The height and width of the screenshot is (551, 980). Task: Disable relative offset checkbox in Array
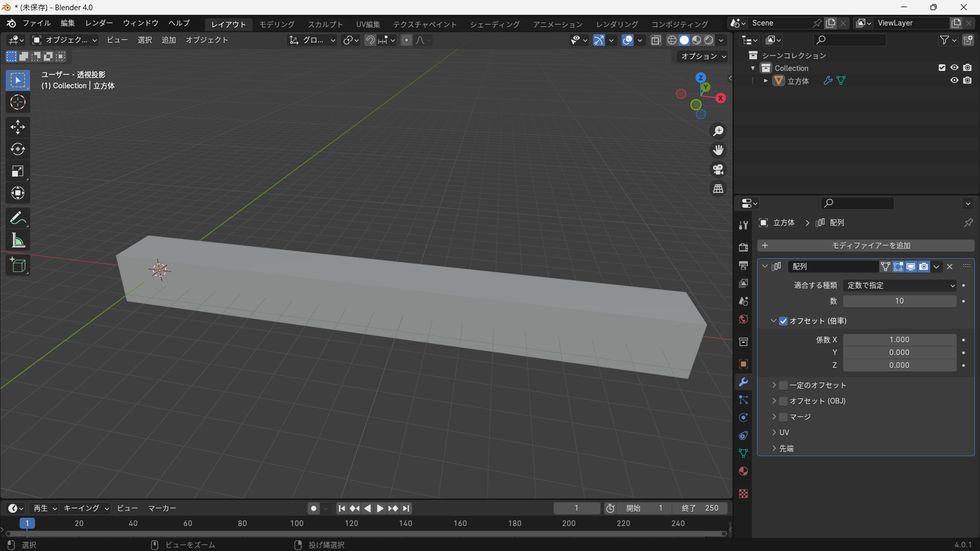[783, 321]
